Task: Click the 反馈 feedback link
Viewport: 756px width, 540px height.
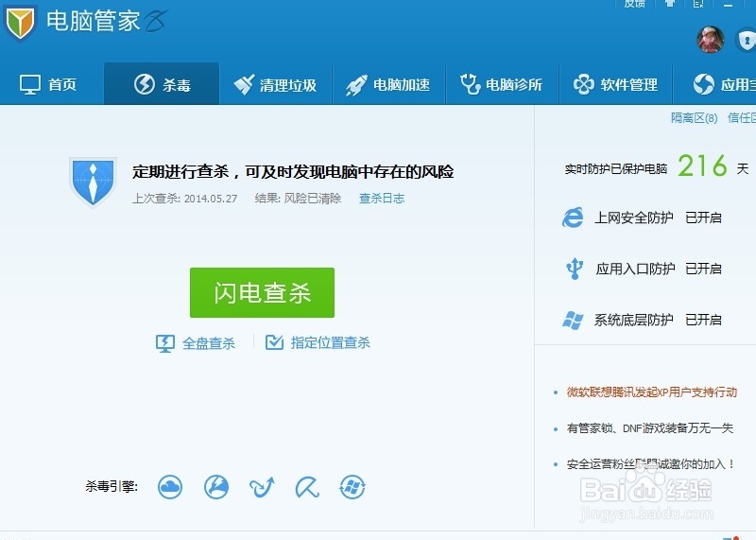Action: (634, 4)
